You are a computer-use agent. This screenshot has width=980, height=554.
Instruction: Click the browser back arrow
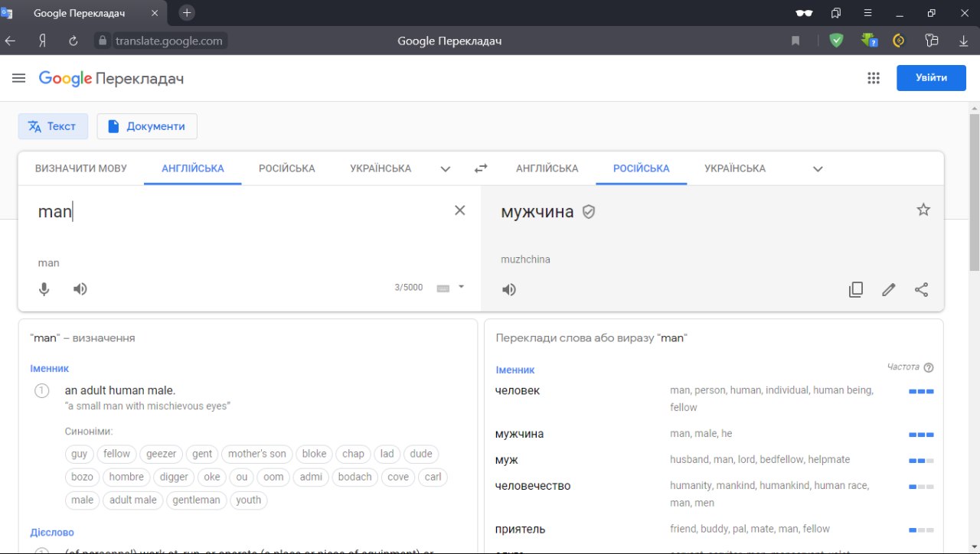10,41
